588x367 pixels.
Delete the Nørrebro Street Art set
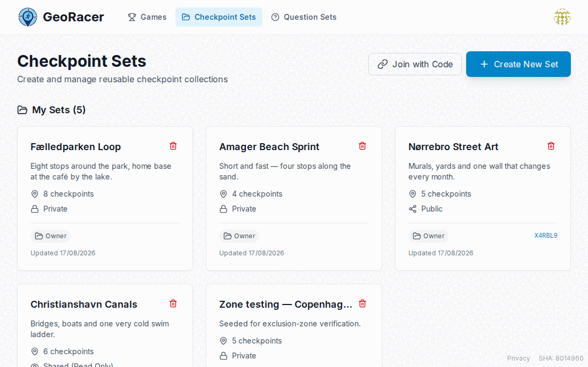click(x=551, y=146)
